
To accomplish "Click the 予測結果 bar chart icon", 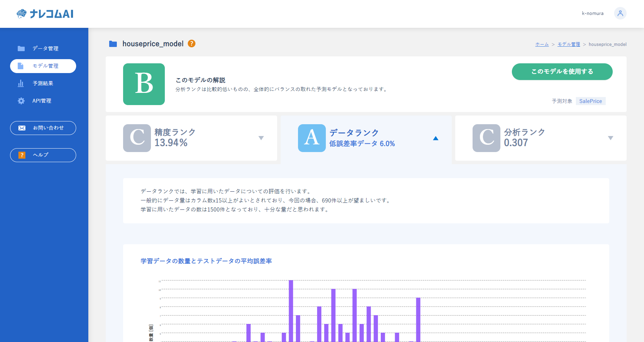I will (x=21, y=83).
